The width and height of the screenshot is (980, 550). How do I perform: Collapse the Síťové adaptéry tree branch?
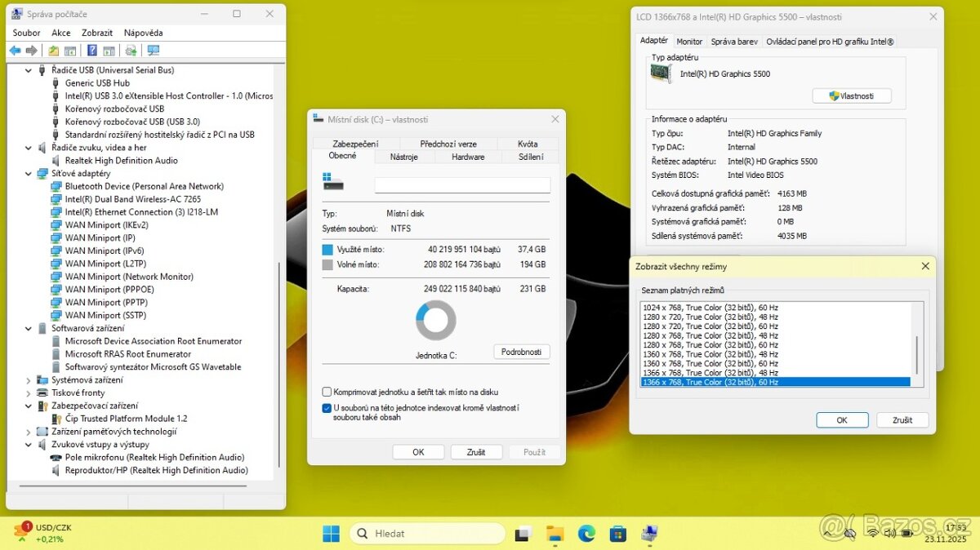[x=27, y=173]
